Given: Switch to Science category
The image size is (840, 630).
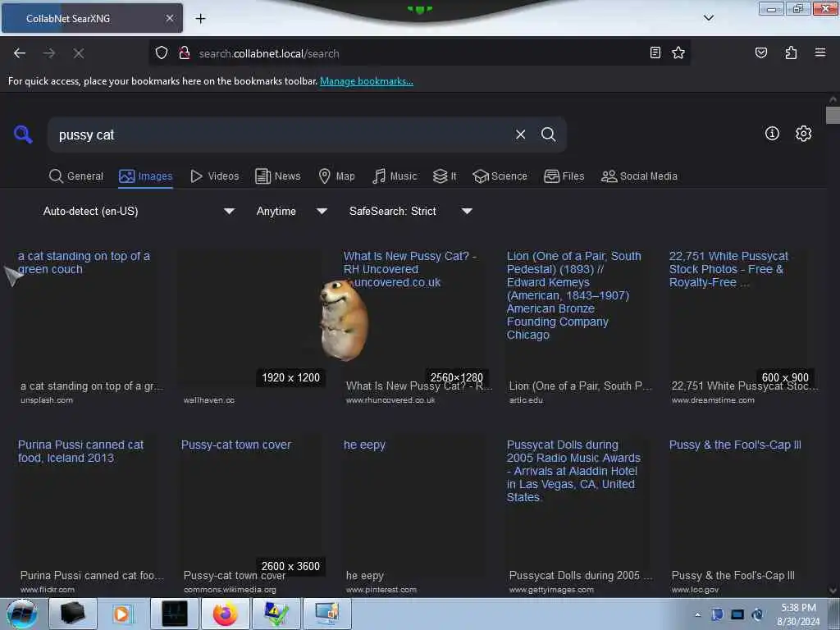Looking at the screenshot, I should (500, 176).
